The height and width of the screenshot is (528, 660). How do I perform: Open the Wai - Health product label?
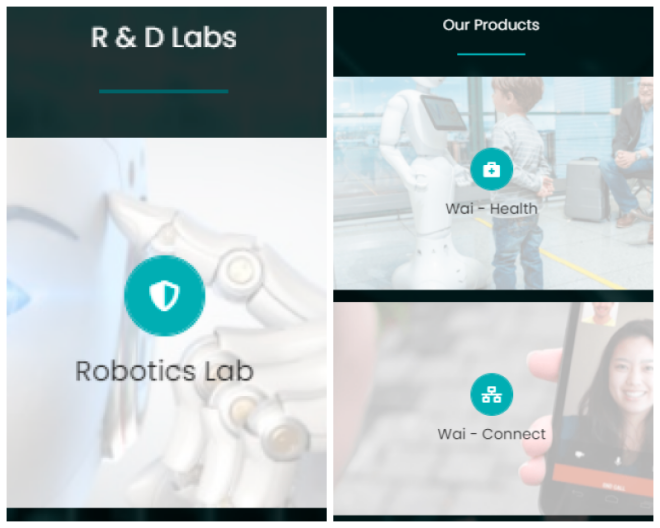pos(491,209)
